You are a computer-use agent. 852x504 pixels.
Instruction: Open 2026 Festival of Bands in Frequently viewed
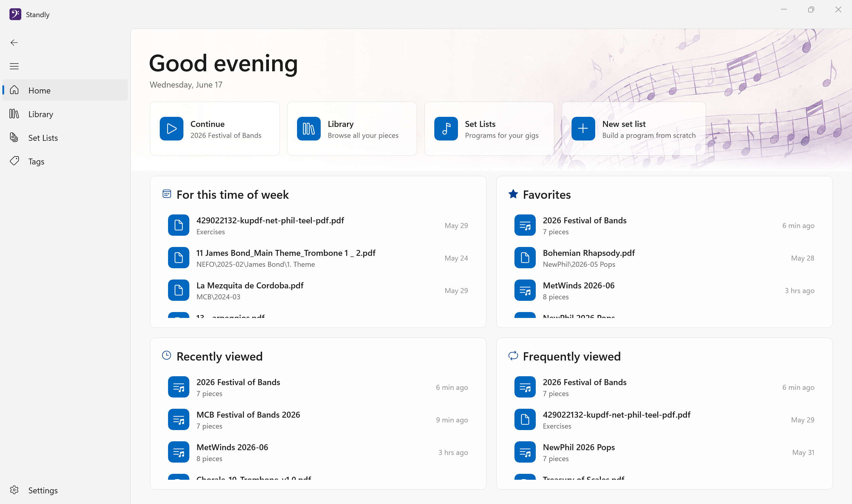(x=664, y=387)
